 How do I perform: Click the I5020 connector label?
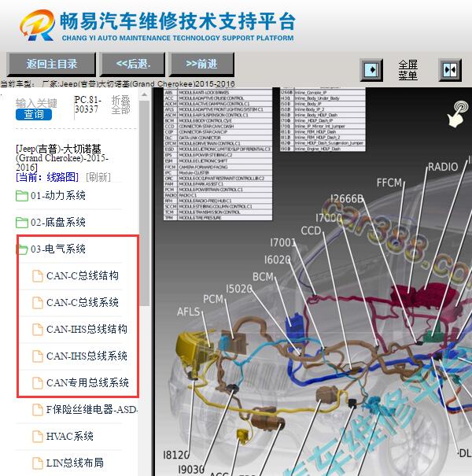tap(239, 289)
